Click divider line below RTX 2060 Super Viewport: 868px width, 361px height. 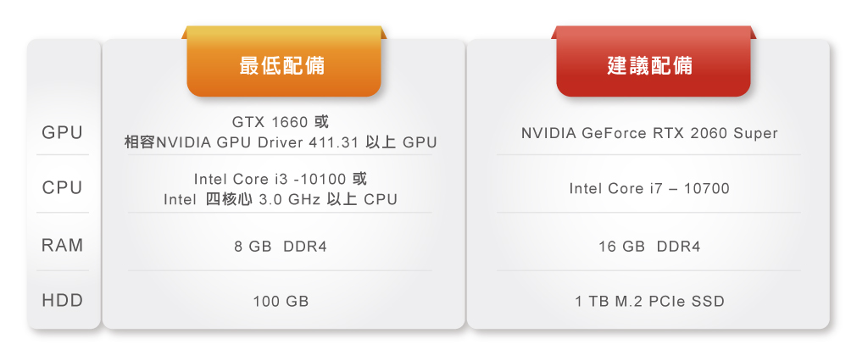coord(649,155)
